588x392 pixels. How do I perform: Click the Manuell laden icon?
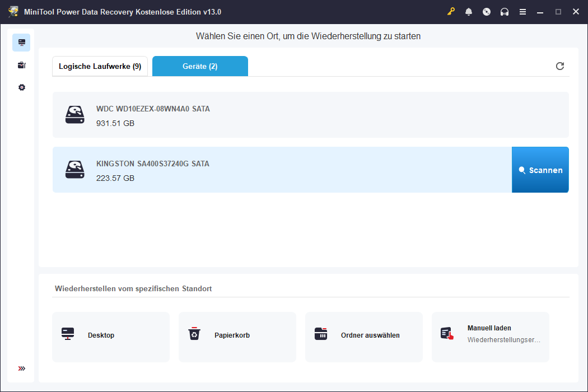pyautogui.click(x=447, y=334)
